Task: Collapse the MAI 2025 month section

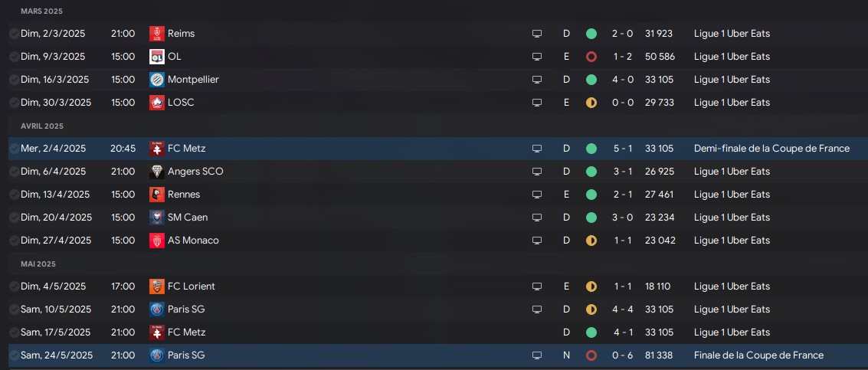Action: pyautogui.click(x=38, y=264)
